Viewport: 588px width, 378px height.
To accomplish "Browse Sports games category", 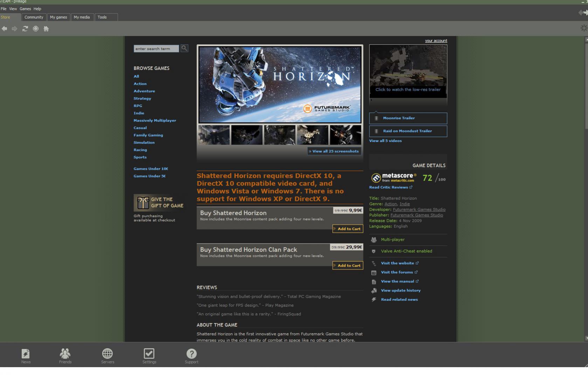I will (x=140, y=157).
